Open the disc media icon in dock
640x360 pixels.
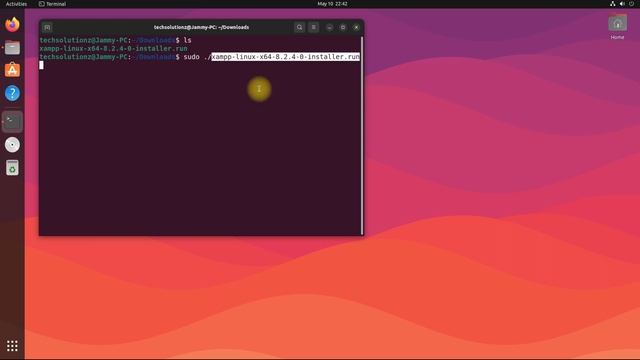12,144
